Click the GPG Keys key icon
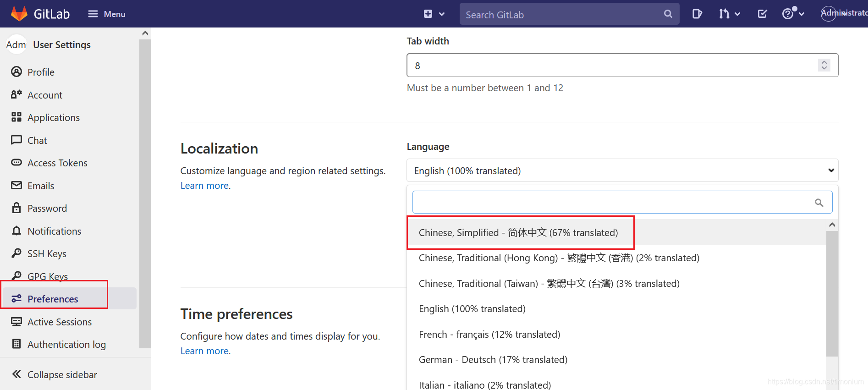 pyautogui.click(x=16, y=275)
